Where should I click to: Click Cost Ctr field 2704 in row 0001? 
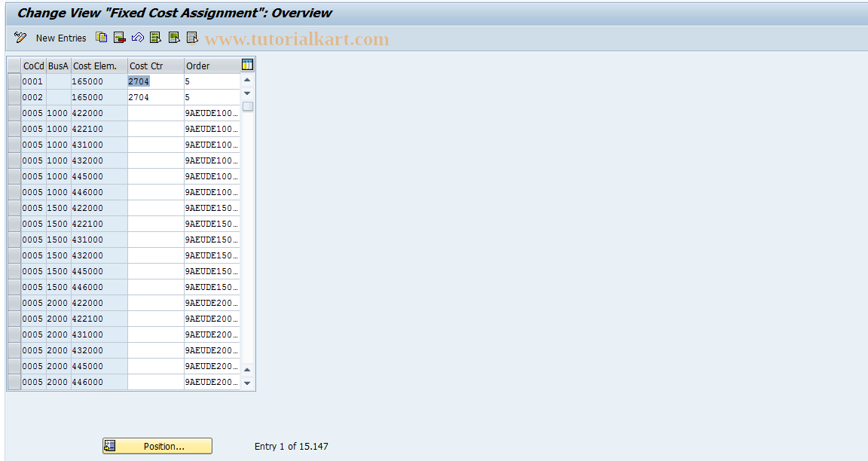pos(156,81)
